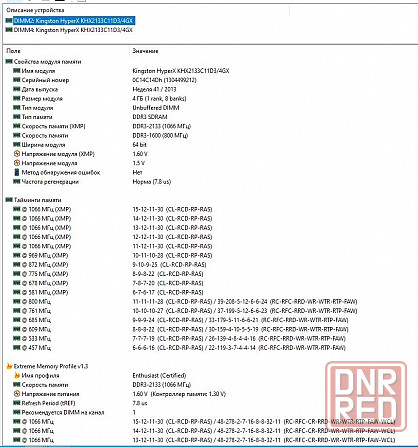This screenshot has width=418, height=447.
Task: Select the 'Refresh Period (tREF)' row
Action: 209,403
